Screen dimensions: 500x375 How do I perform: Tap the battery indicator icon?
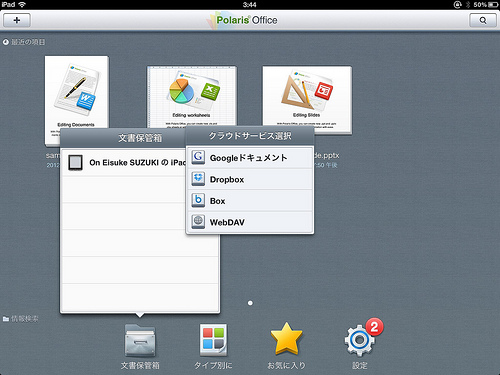point(493,5)
